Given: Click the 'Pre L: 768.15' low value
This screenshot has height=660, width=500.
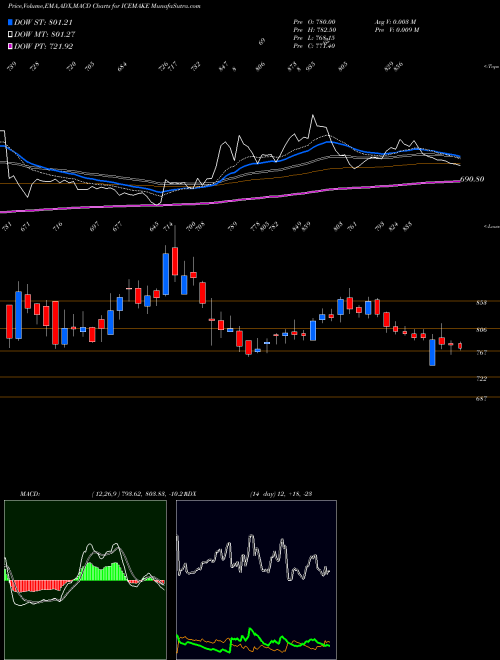Looking at the screenshot, I should pyautogui.click(x=314, y=38).
